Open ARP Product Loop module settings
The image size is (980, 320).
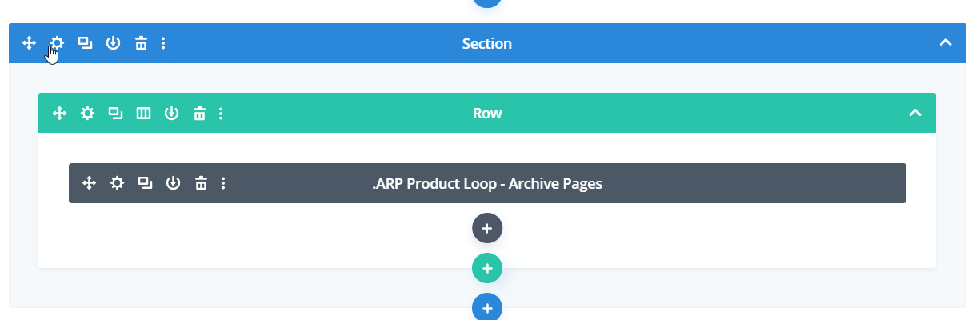[x=118, y=183]
